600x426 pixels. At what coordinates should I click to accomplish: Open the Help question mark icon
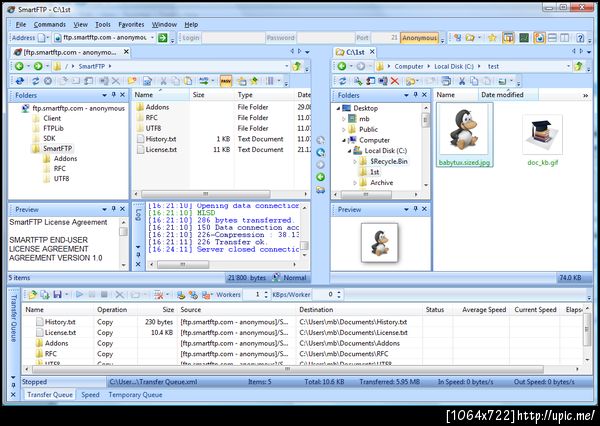pos(580,38)
